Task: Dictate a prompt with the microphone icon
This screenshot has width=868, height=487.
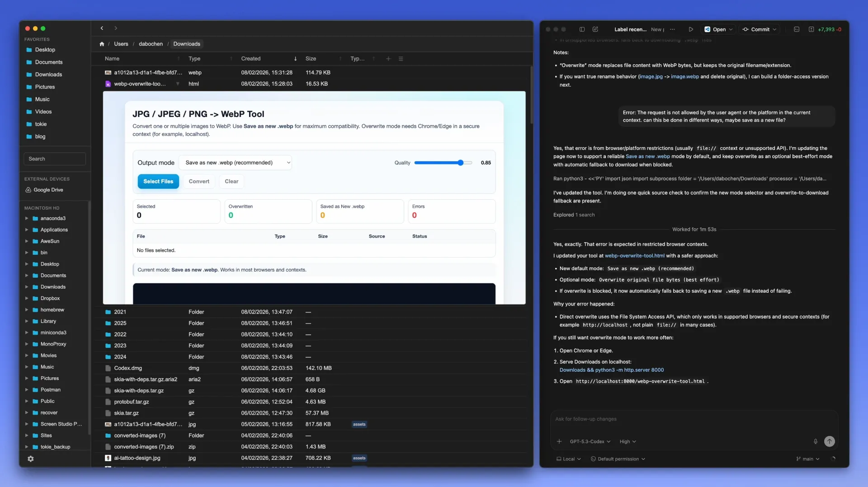Action: point(816,441)
